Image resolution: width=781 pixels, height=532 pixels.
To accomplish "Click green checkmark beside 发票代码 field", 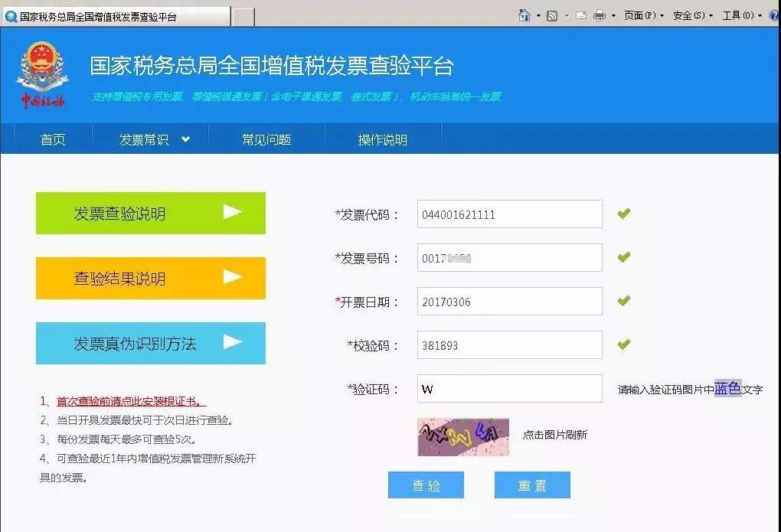I will point(623,214).
